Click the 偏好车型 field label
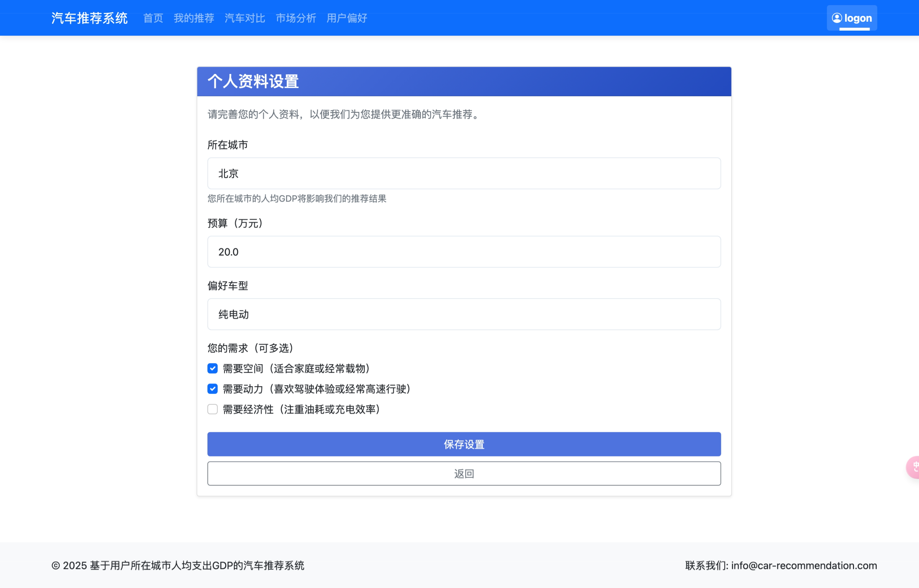This screenshot has height=588, width=919. [228, 286]
